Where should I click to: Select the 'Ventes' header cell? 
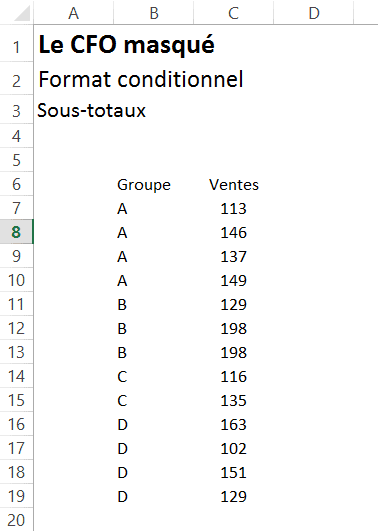click(233, 184)
